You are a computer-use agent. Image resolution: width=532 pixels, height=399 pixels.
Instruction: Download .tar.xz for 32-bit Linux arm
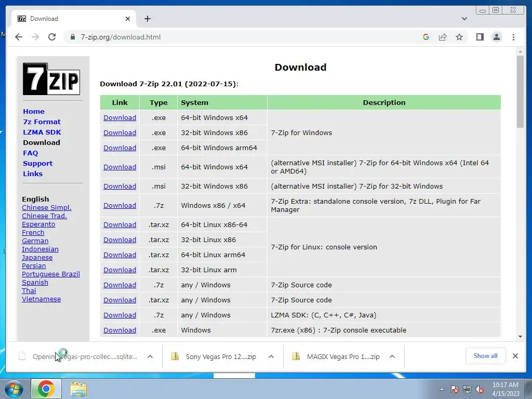point(120,270)
